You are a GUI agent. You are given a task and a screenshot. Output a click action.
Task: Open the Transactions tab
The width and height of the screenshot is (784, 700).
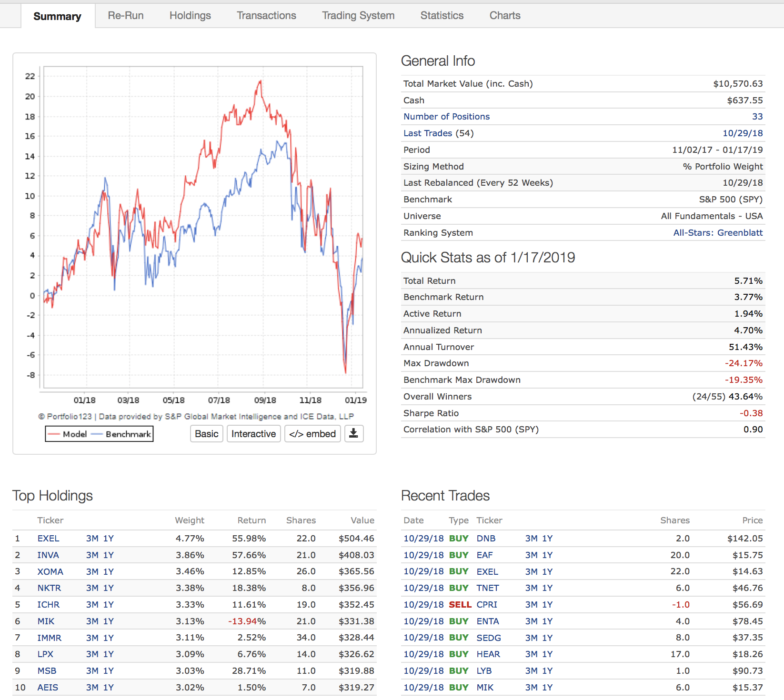tap(266, 16)
